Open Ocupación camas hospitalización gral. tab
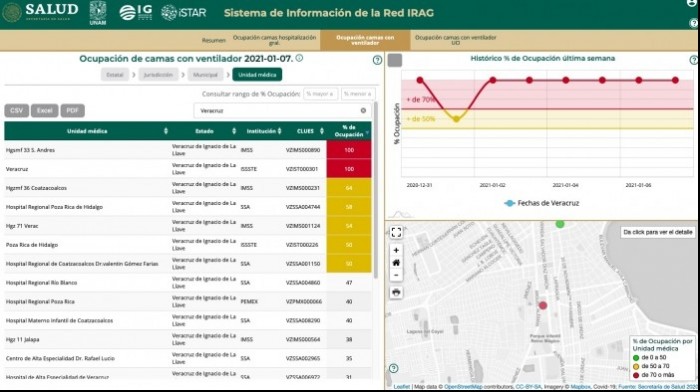700x392 pixels. click(x=274, y=40)
